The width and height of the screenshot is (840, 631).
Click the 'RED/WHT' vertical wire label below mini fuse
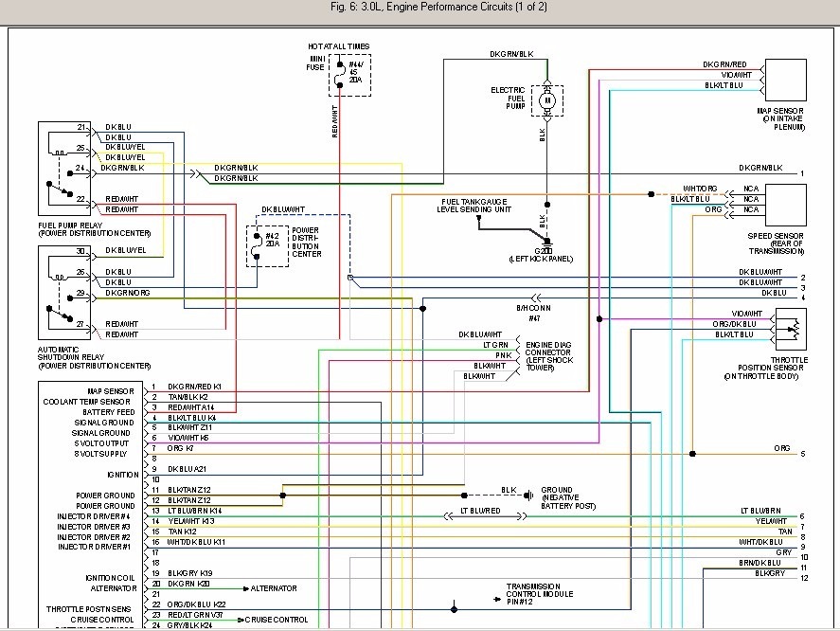coord(335,121)
